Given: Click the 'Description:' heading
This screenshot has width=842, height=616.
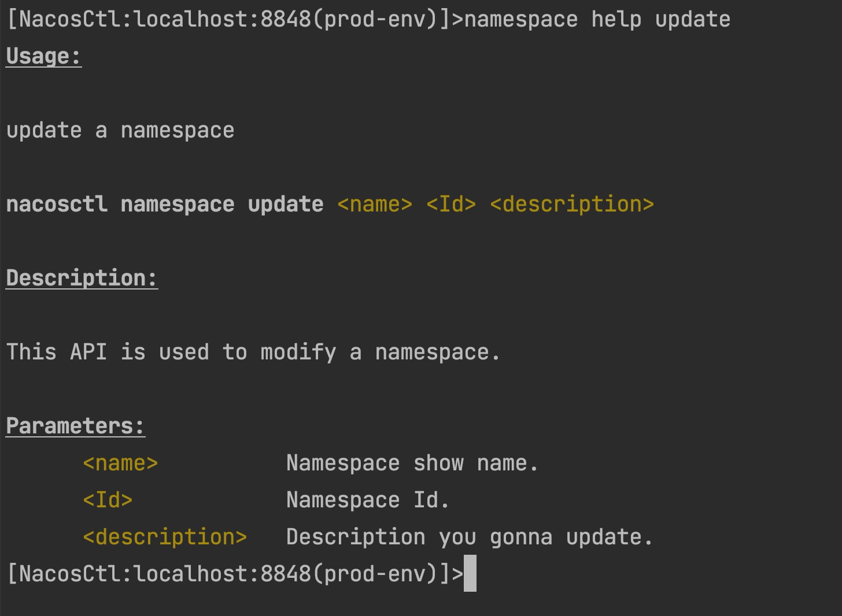Looking at the screenshot, I should pyautogui.click(x=82, y=279).
